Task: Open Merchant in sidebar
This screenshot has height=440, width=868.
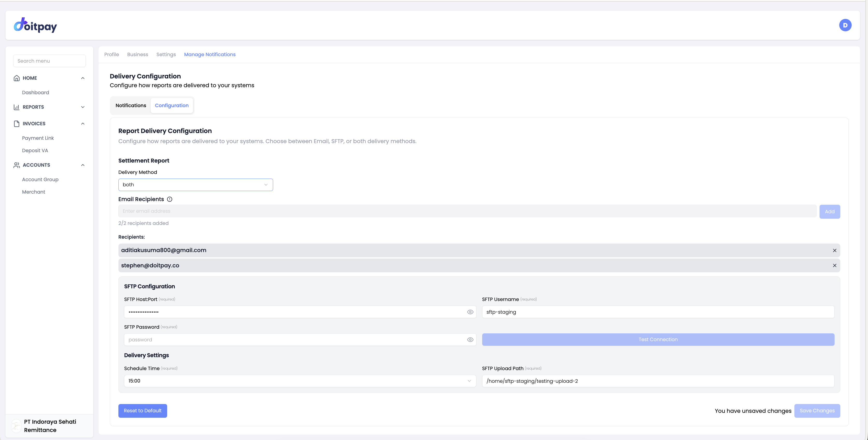Action: 33,192
